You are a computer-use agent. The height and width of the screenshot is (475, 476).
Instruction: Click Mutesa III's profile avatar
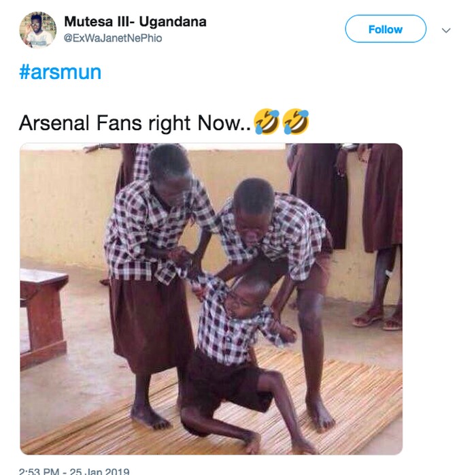point(38,29)
